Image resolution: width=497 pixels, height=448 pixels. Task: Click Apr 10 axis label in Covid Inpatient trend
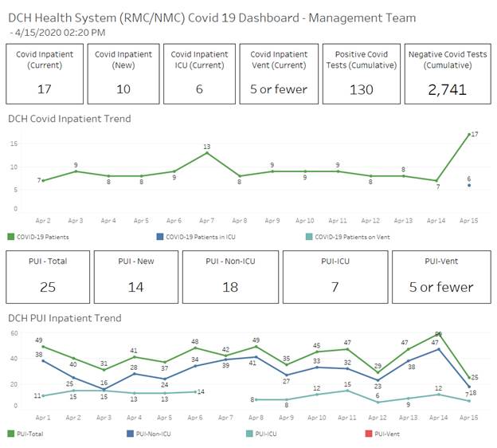tap(305, 220)
